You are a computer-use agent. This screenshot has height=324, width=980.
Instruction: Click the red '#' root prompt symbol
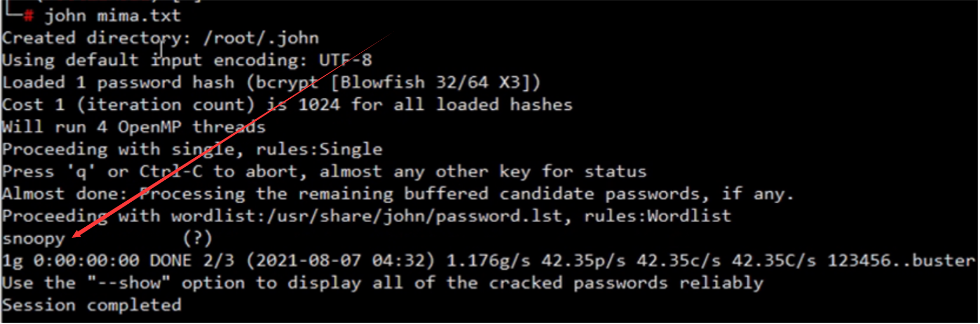29,16
